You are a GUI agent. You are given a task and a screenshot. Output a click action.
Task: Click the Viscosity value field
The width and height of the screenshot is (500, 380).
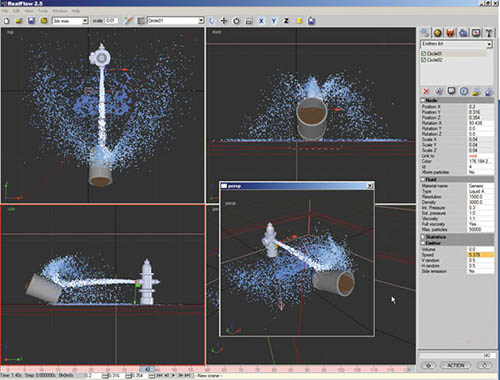click(480, 219)
